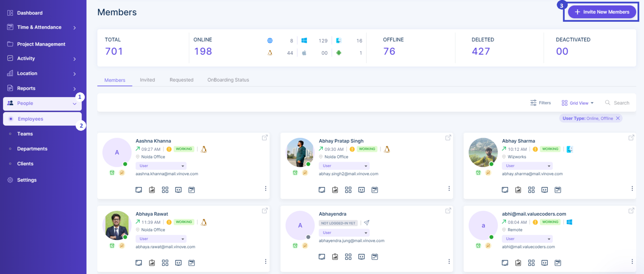Click Invite New Members button
644x274 pixels.
(x=602, y=12)
